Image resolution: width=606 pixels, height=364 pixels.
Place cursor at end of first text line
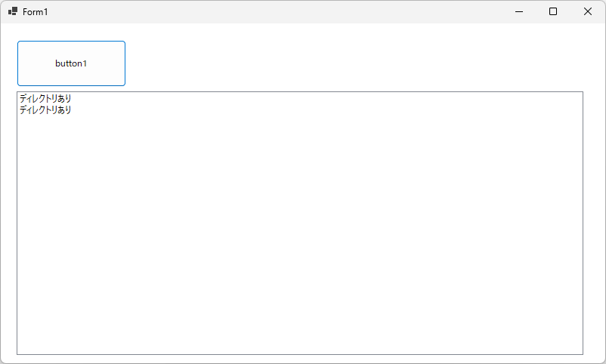(73, 98)
